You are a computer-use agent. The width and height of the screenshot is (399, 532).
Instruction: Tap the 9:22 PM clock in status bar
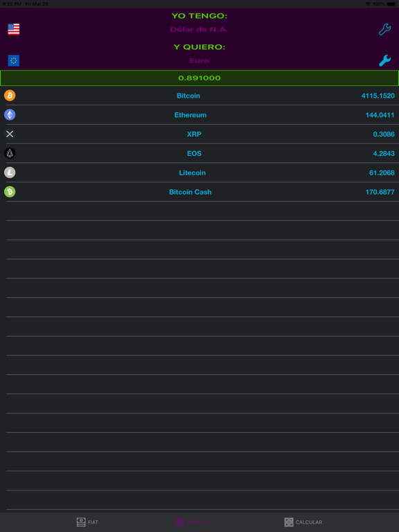(11, 4)
